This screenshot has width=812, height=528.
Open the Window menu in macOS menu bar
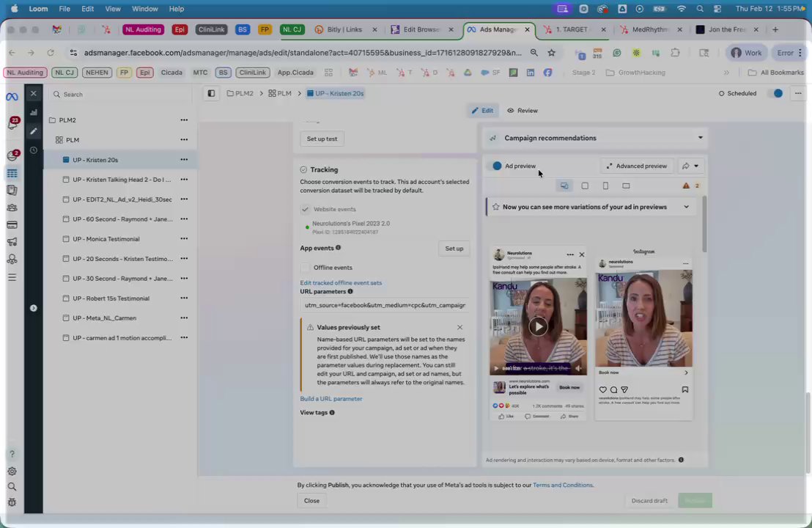click(144, 9)
